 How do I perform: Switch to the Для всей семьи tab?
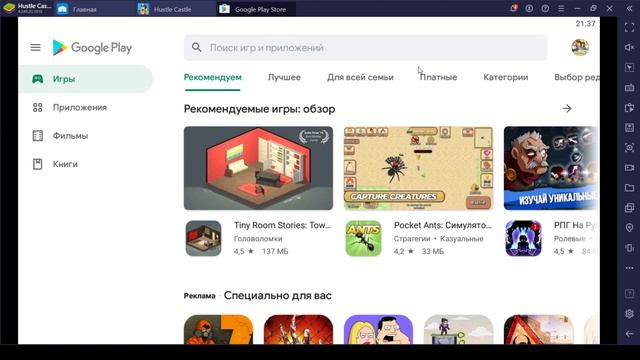pyautogui.click(x=360, y=77)
